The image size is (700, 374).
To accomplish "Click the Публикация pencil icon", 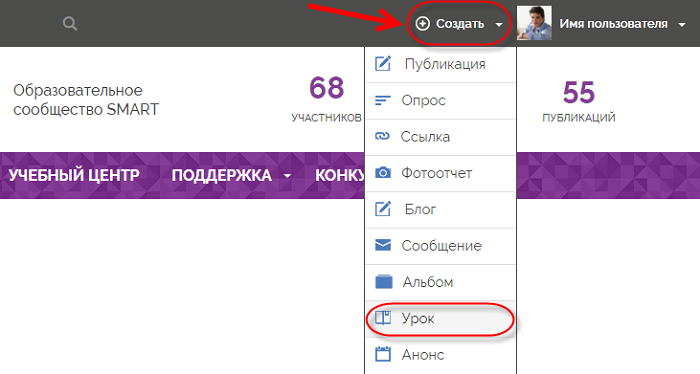I will coord(383,64).
